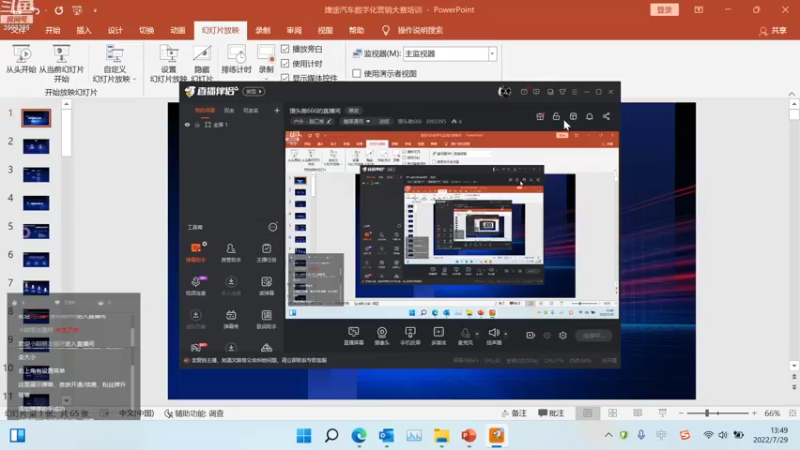Image resolution: width=800 pixels, height=450 pixels.
Task: Open 房管助手 tool in 直播伴侣
Action: (x=231, y=252)
